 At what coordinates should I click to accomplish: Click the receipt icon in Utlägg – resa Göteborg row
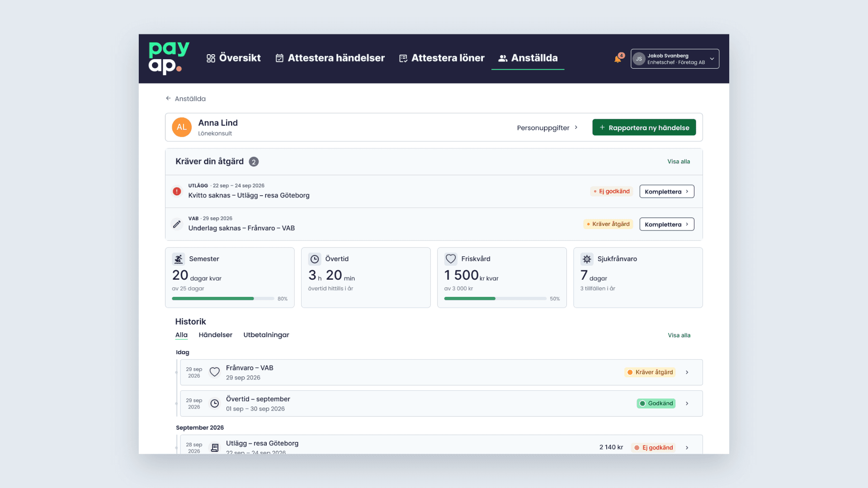pos(215,447)
